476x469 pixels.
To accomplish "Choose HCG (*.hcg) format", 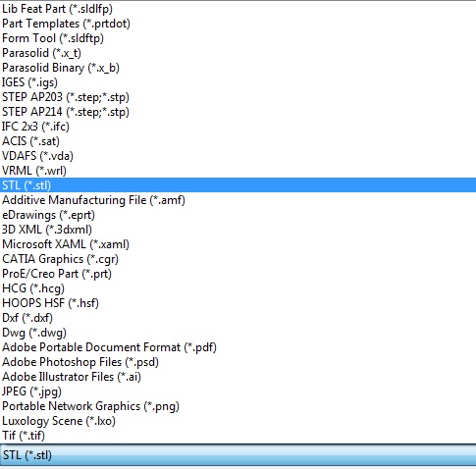I will pyautogui.click(x=238, y=288).
